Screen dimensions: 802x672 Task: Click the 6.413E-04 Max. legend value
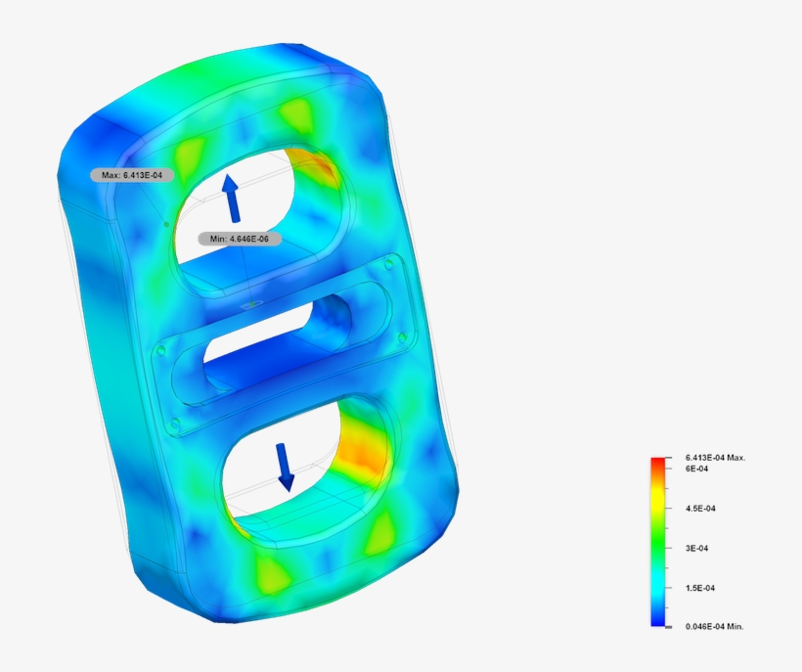pos(715,458)
